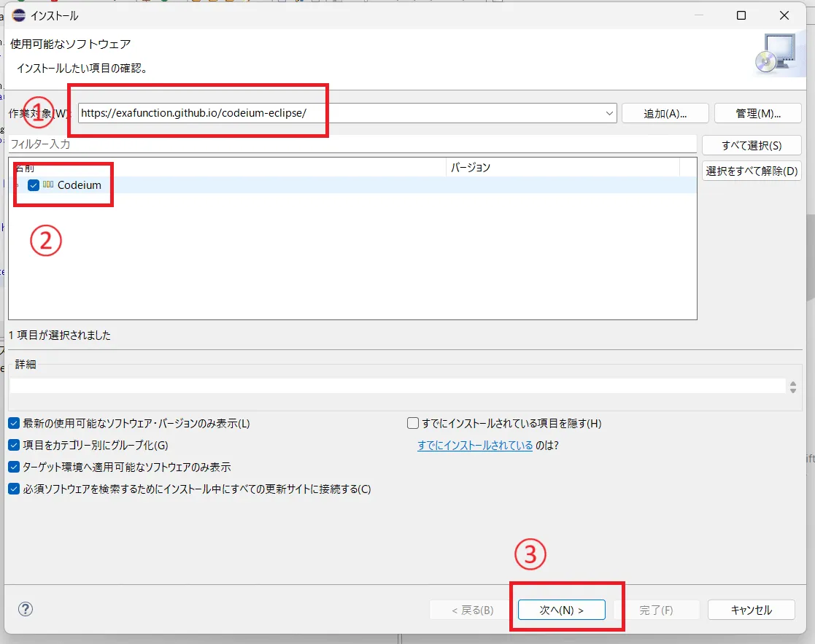
Task: Click すべて選択(S) button
Action: tap(752, 145)
